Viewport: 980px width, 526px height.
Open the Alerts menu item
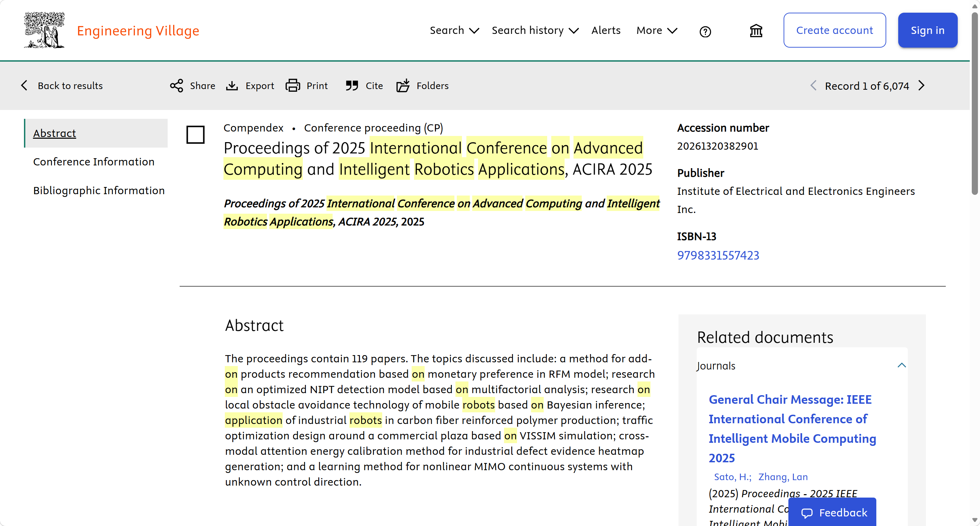[x=606, y=30]
